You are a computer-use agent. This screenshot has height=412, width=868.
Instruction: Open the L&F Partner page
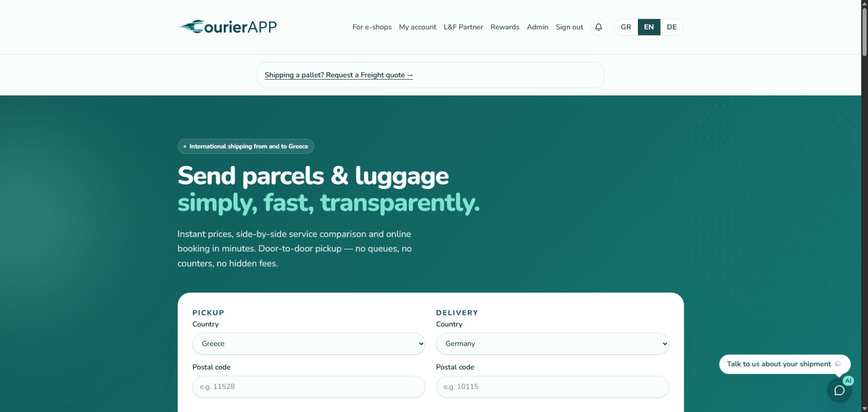coord(463,27)
